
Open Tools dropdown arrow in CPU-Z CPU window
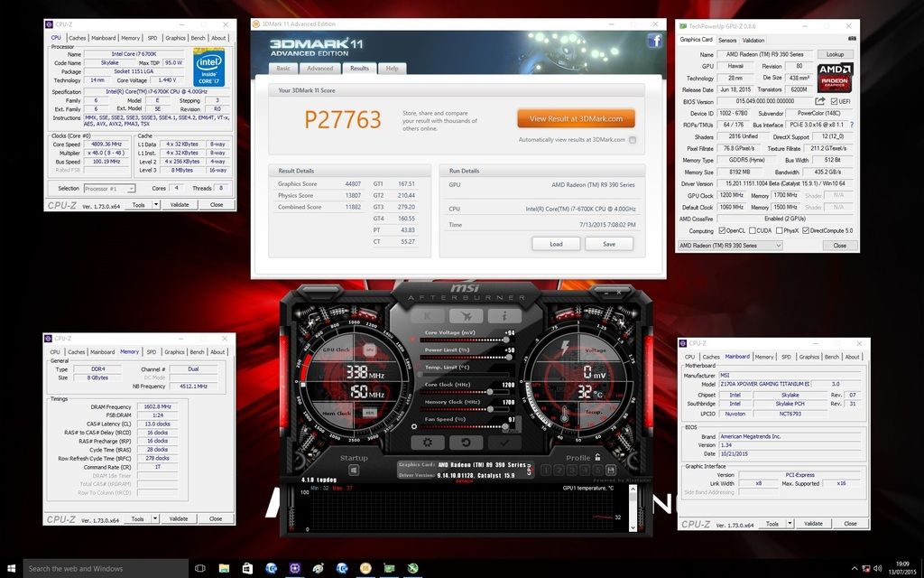coord(155,205)
